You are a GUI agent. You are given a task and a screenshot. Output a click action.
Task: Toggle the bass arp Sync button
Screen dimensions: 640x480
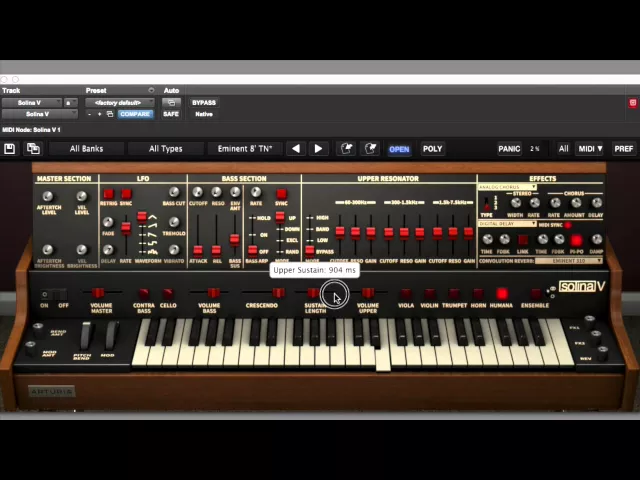pos(282,194)
